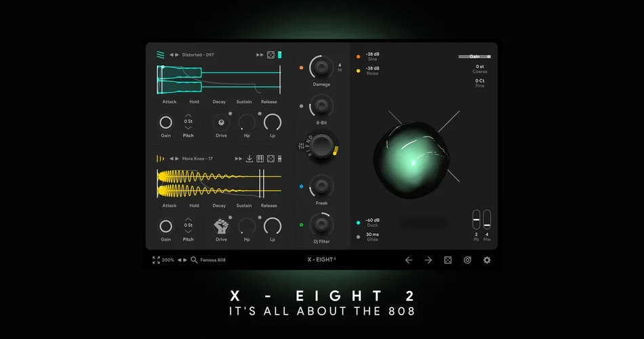Click the top layer Lp filter knob
Viewport: 644px width, 339px height.
(x=273, y=123)
